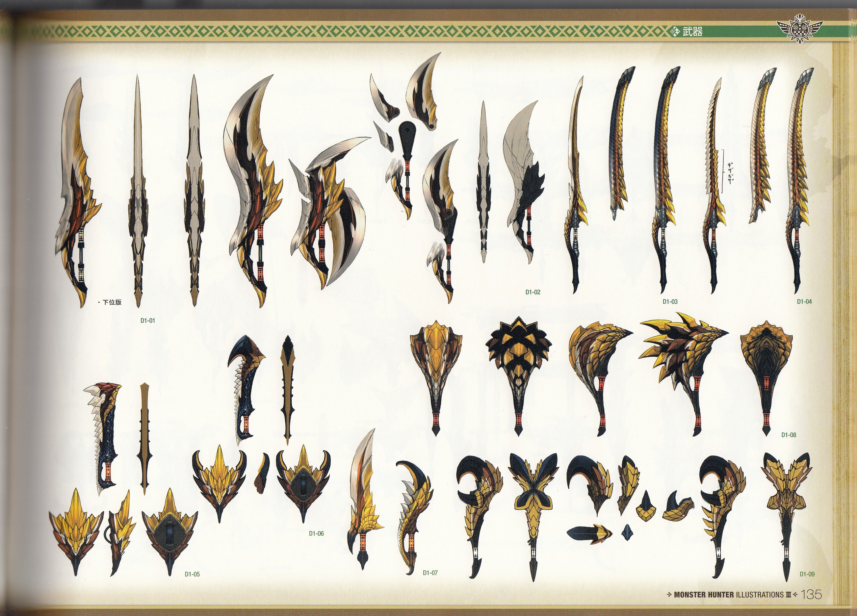This screenshot has width=857, height=616.
Task: Select the D1-02 caption label
Action: (x=532, y=292)
